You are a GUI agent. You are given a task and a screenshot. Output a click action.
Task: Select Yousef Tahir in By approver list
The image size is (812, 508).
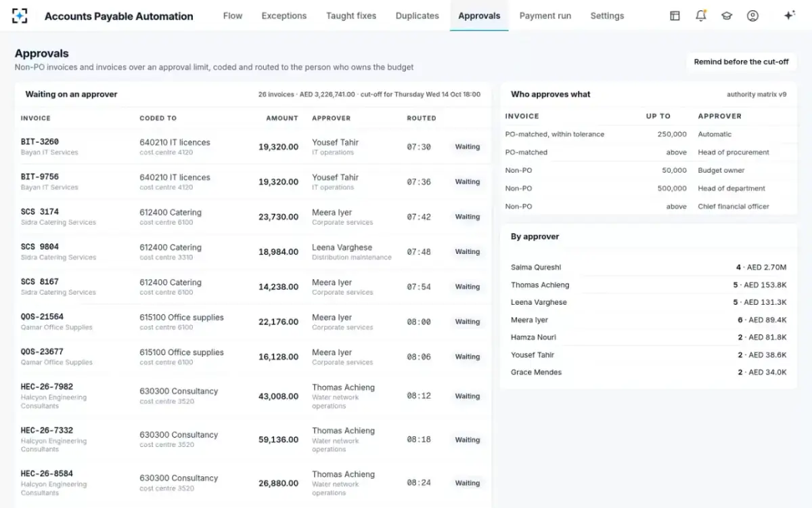click(648, 355)
